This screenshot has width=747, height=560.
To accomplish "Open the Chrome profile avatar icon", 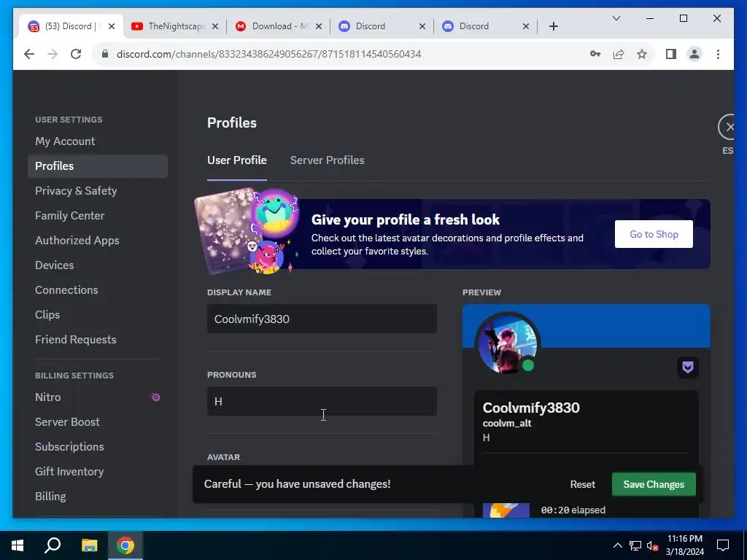I will (694, 54).
